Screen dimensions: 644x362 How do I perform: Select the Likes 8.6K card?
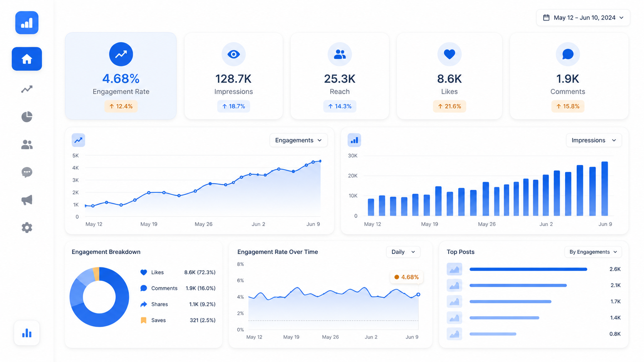pyautogui.click(x=449, y=76)
